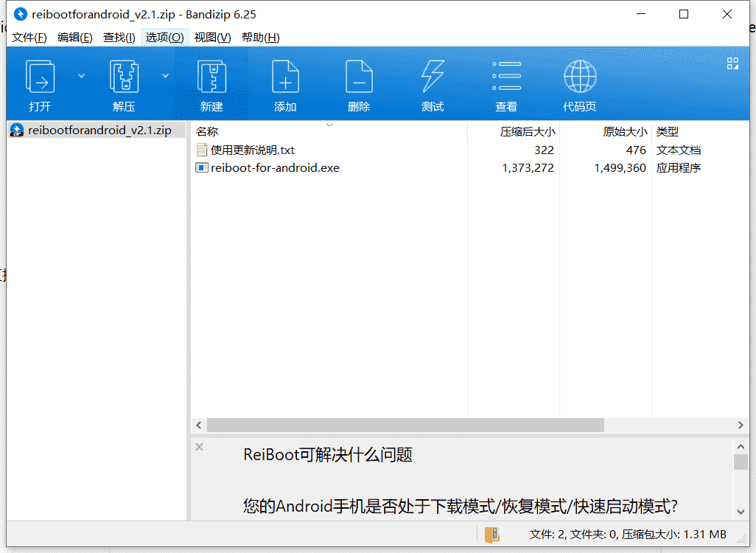The height and width of the screenshot is (553, 756).
Task: Select the file reiboot-for-android.exe
Action: [275, 168]
